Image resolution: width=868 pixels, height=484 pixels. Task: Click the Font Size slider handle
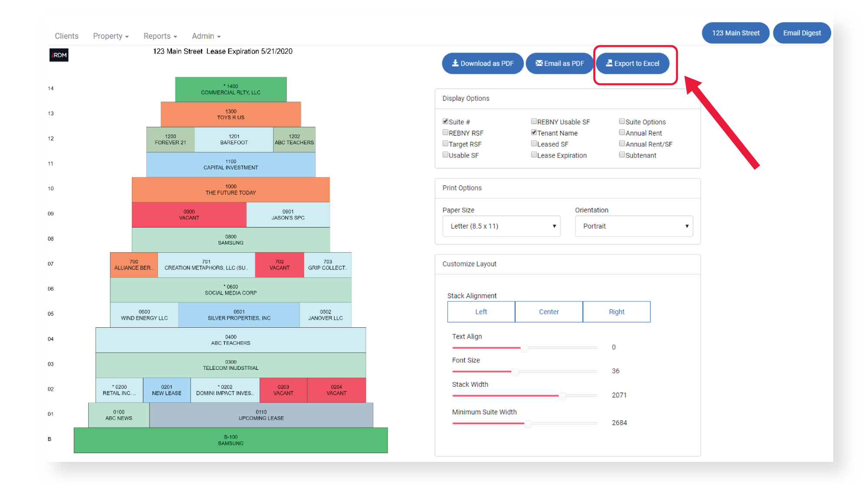[x=515, y=372]
